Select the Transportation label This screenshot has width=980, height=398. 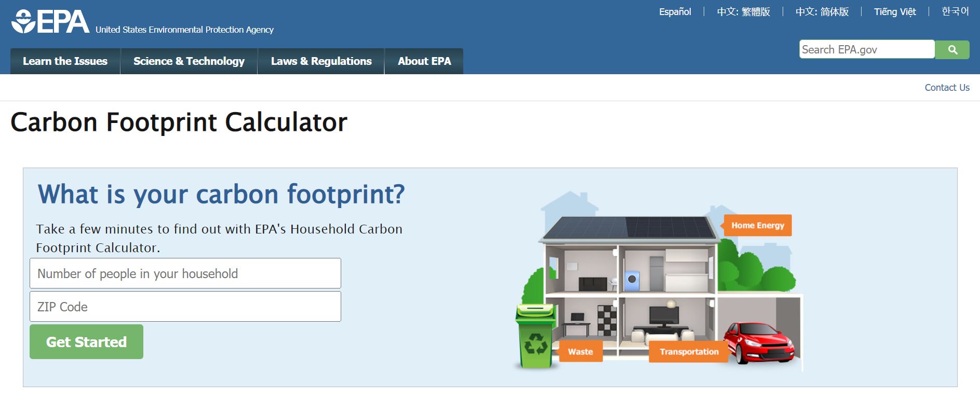(x=689, y=351)
